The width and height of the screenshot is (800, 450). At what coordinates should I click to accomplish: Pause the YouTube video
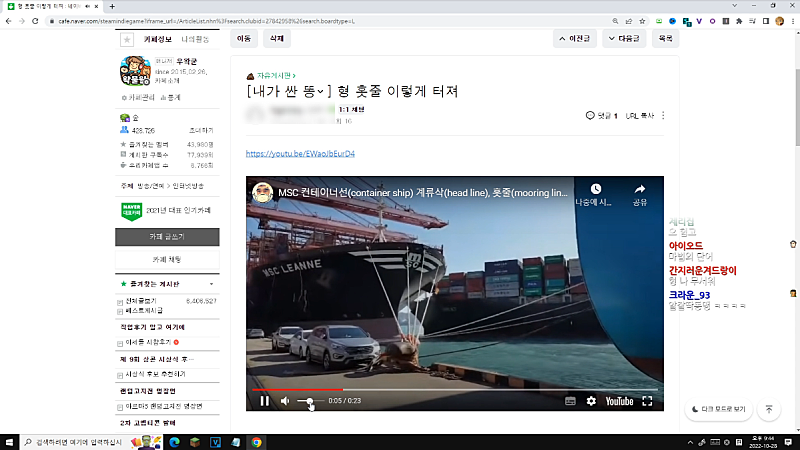click(264, 401)
